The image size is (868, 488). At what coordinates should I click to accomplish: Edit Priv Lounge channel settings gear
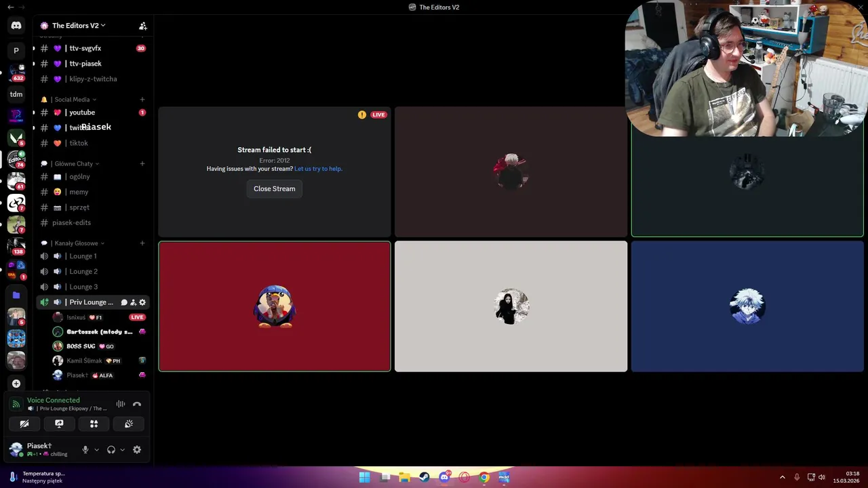tap(142, 302)
